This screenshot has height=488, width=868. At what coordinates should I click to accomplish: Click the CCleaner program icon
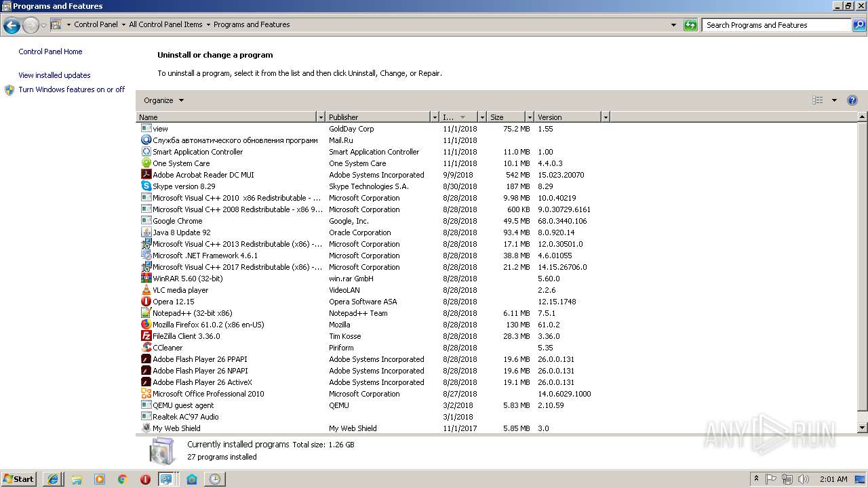(x=146, y=348)
